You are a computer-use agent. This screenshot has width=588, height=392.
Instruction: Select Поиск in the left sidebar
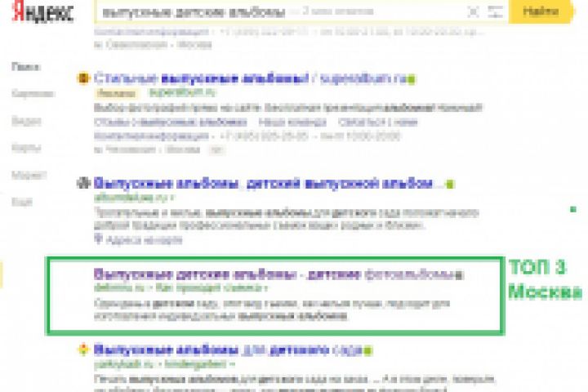click(25, 67)
